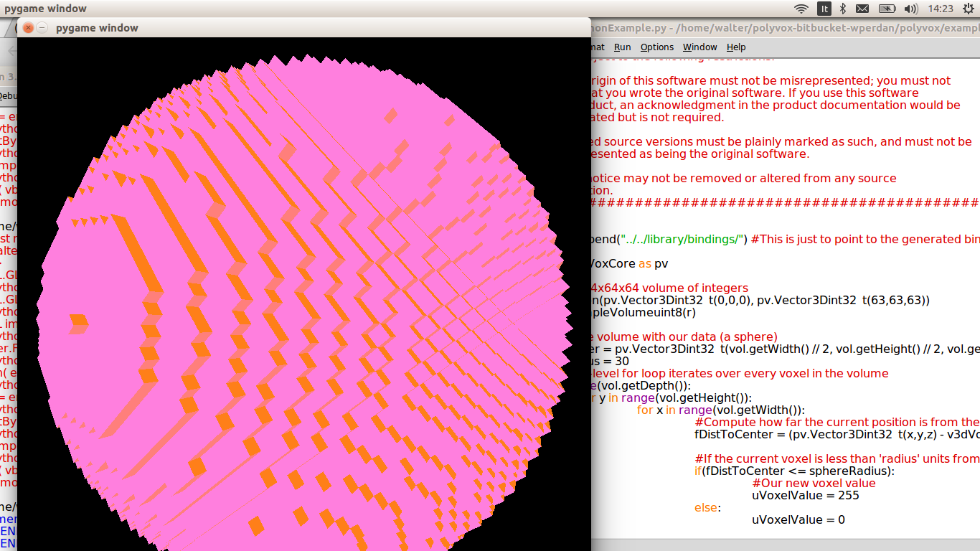The height and width of the screenshot is (551, 980).
Task: Open the Help menu
Action: (736, 47)
